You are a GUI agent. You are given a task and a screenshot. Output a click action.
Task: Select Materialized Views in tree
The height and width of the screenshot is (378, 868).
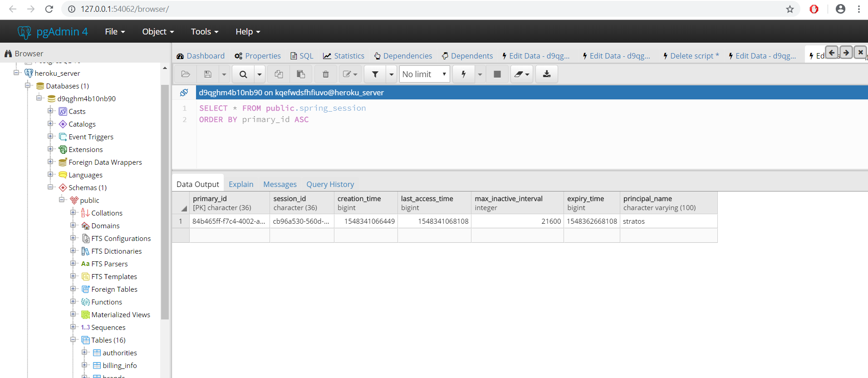click(121, 314)
